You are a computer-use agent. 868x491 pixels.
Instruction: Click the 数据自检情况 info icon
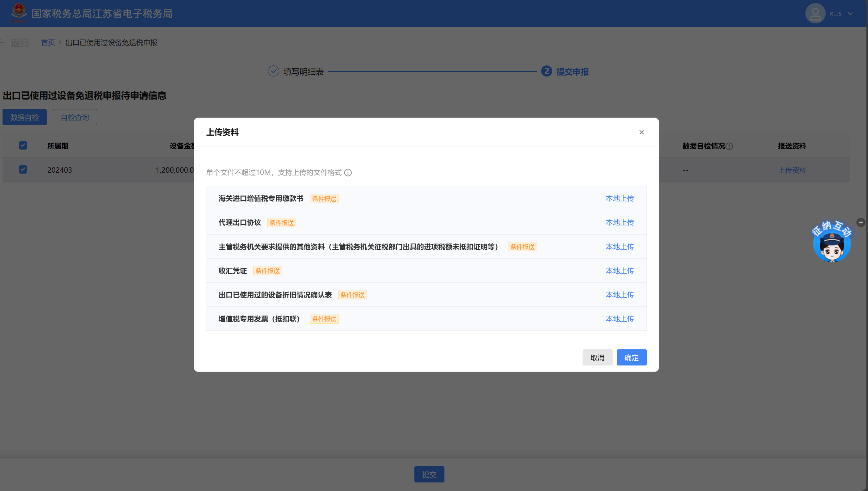(729, 146)
